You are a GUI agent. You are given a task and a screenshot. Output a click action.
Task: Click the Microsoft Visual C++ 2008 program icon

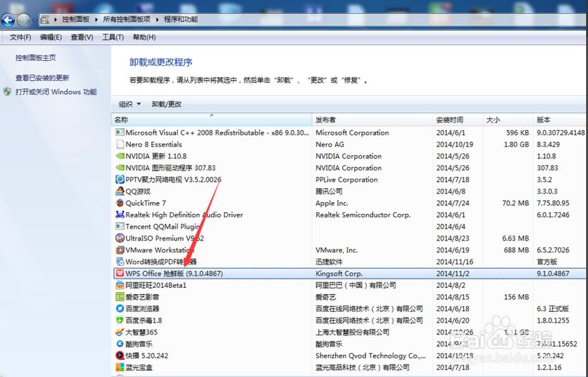click(119, 133)
